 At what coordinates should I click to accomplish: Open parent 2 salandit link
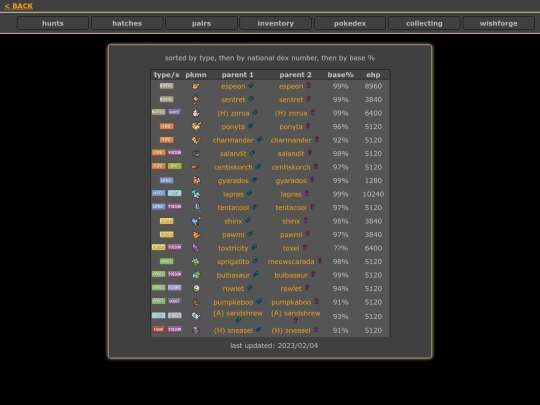tap(291, 154)
